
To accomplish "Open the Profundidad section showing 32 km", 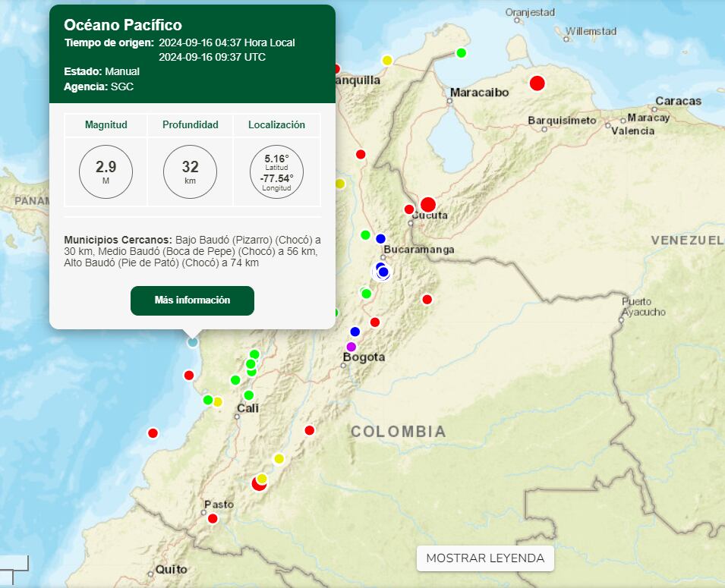I will click(190, 171).
